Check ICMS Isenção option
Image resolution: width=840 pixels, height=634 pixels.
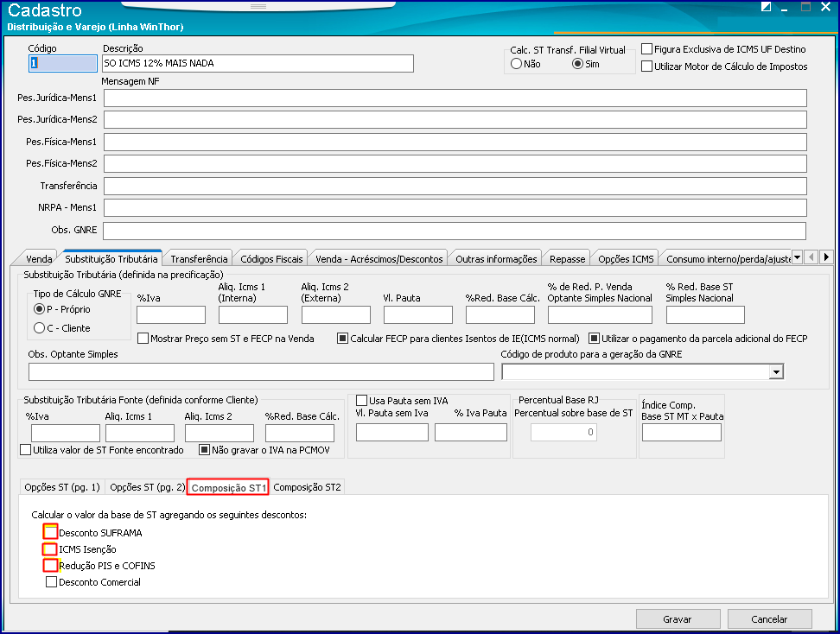pos(50,549)
